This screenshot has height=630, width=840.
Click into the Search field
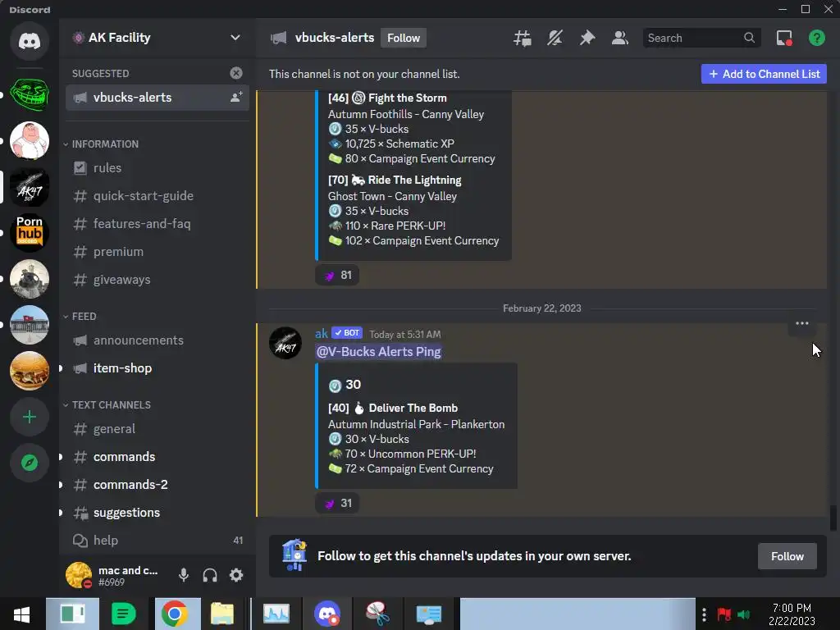(702, 38)
